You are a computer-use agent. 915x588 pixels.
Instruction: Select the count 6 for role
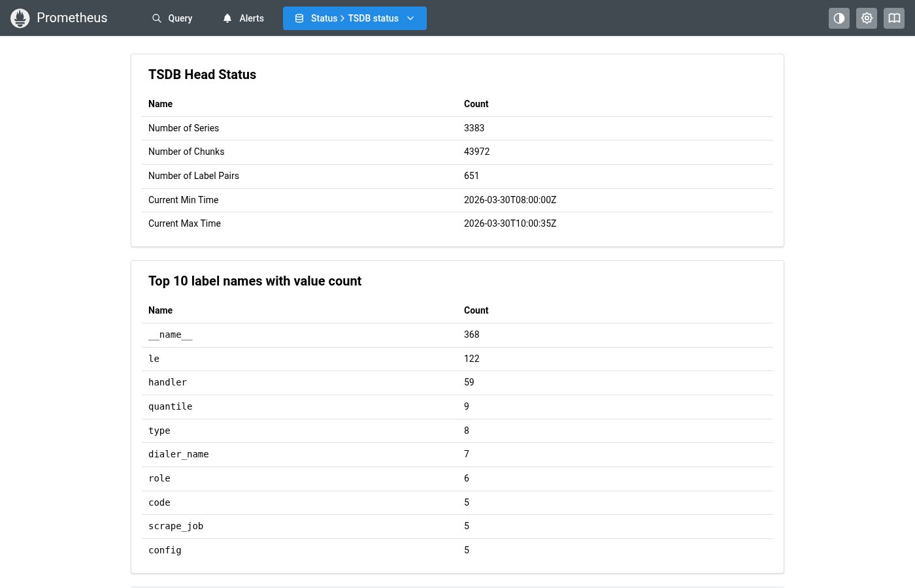pyautogui.click(x=467, y=478)
